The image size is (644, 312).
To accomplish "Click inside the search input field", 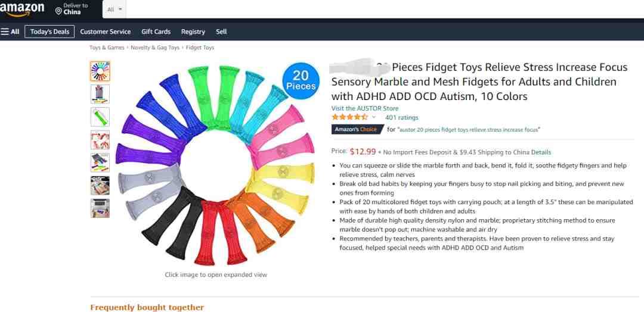I will pos(385,9).
